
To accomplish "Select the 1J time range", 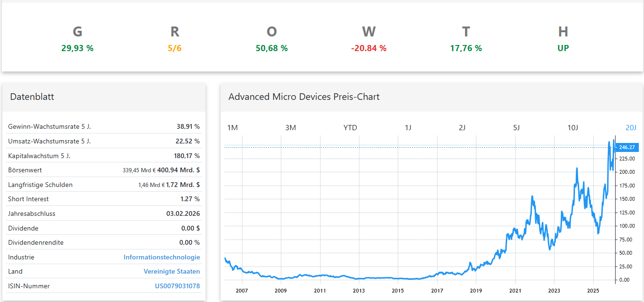I will 408,128.
